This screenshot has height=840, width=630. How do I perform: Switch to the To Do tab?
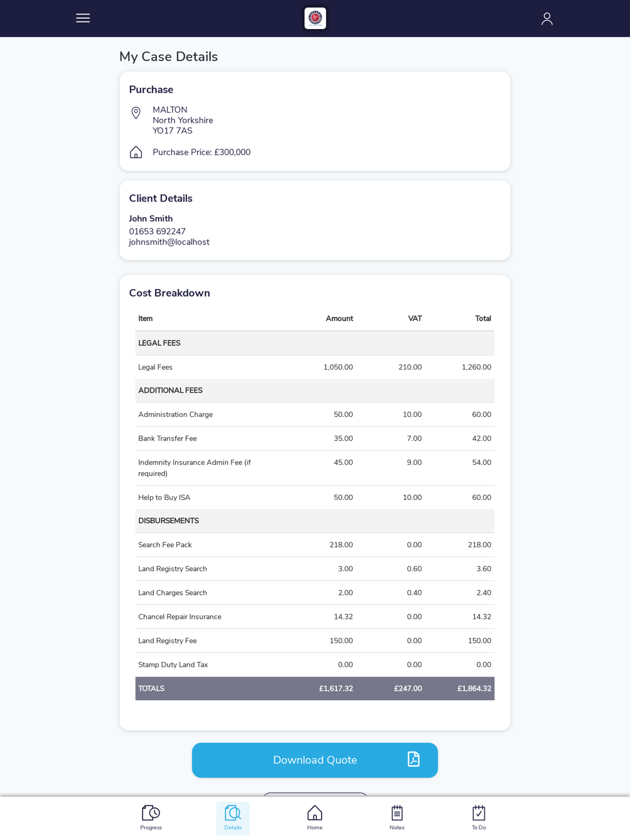(x=479, y=818)
